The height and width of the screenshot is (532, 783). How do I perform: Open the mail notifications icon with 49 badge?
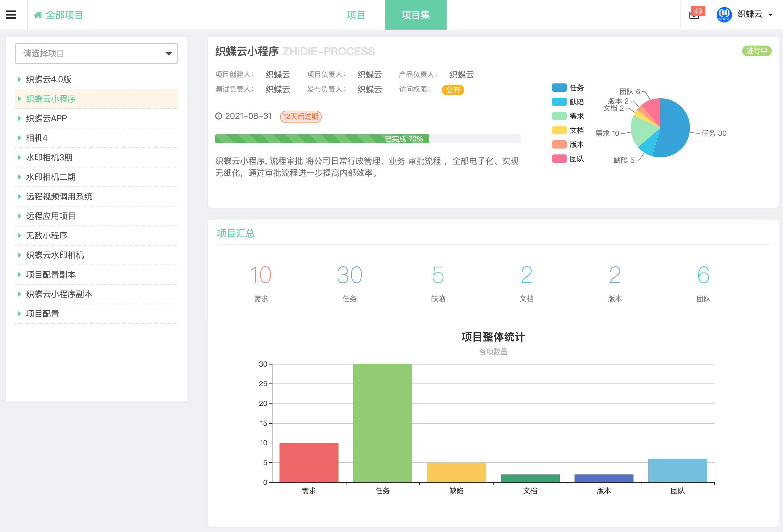(694, 15)
